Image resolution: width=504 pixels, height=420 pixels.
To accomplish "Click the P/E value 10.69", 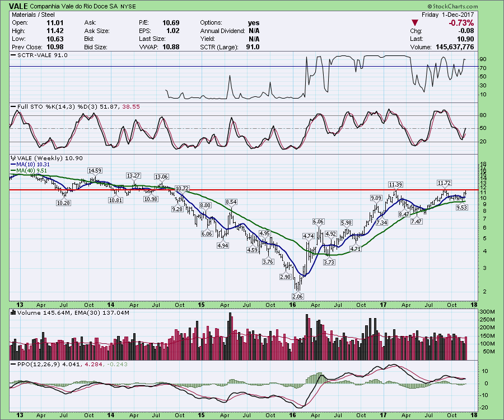I will click(171, 23).
